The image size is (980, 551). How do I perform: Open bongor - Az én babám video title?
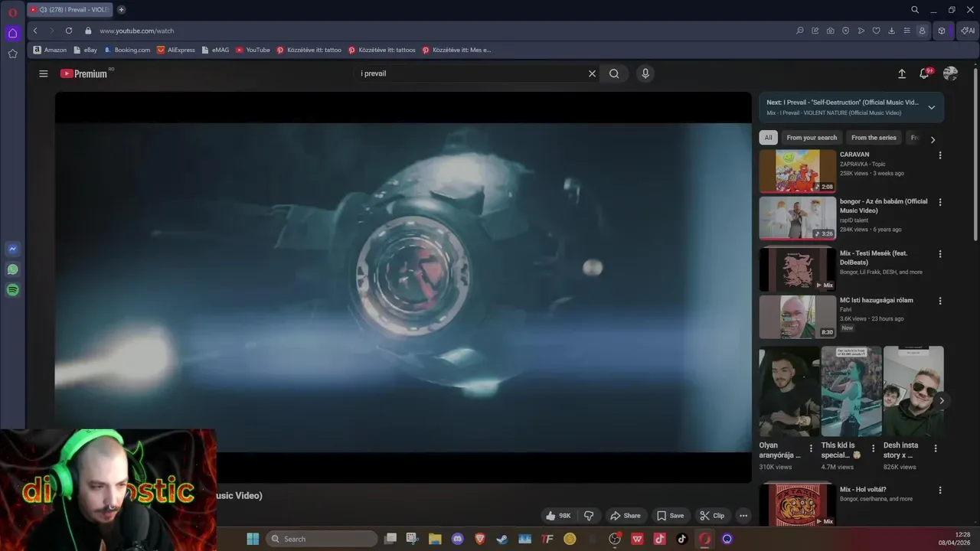pos(884,206)
